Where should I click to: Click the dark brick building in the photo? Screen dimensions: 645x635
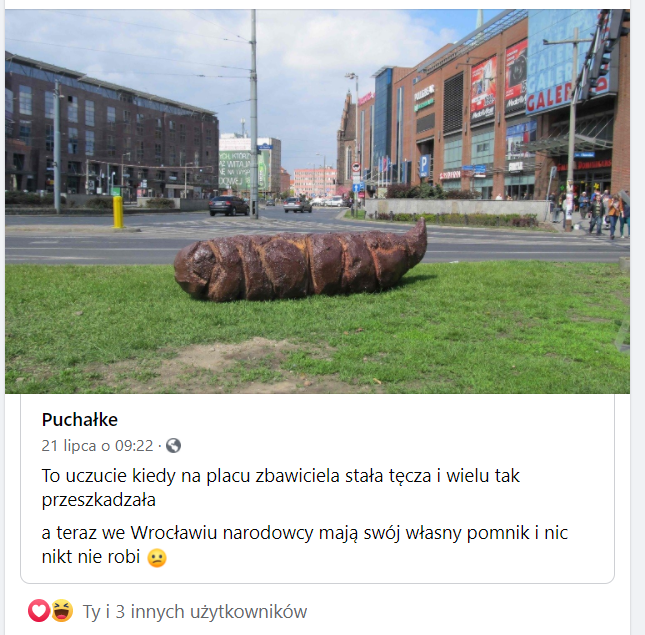(x=111, y=132)
